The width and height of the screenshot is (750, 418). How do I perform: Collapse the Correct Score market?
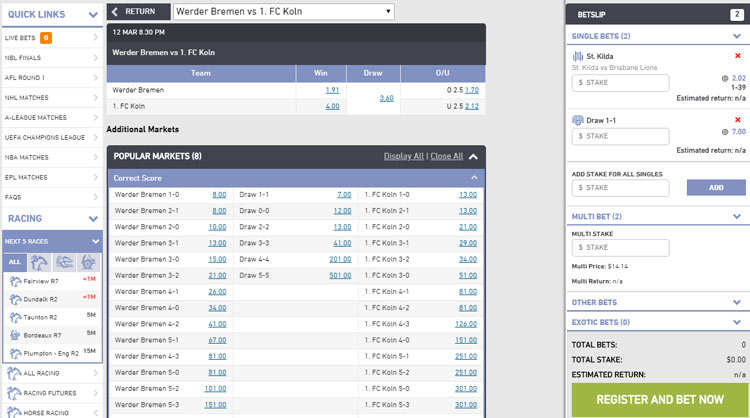(474, 178)
